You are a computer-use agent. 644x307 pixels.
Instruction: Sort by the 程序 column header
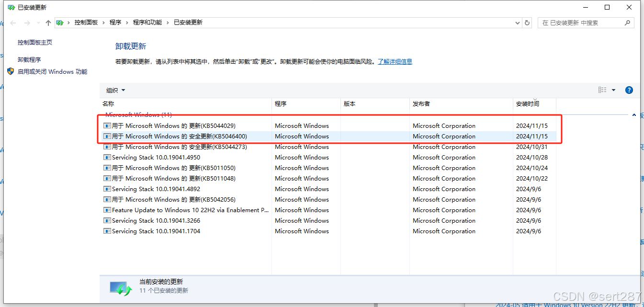[306, 103]
